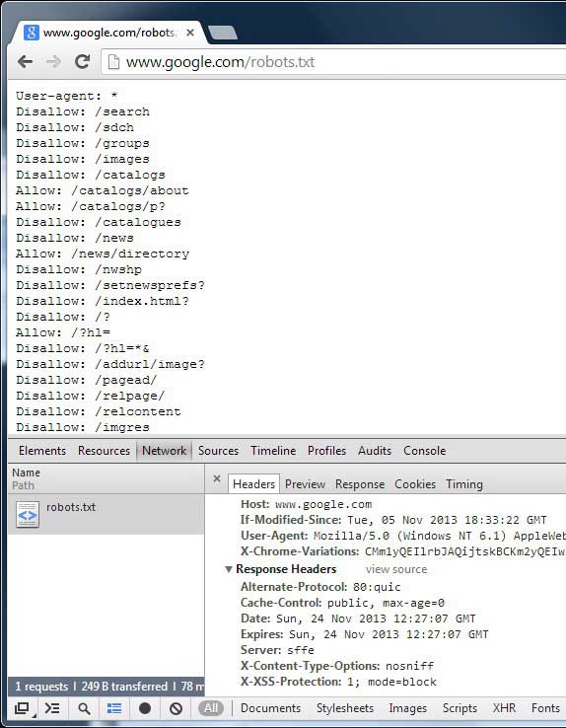This screenshot has height=728, width=566.
Task: Clear the network log icon
Action: click(176, 708)
